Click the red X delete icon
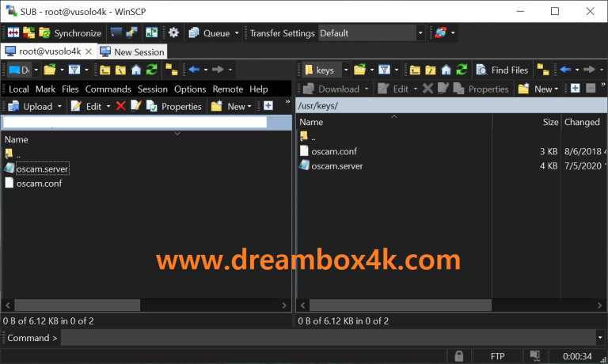This screenshot has height=364, width=608. (x=120, y=106)
